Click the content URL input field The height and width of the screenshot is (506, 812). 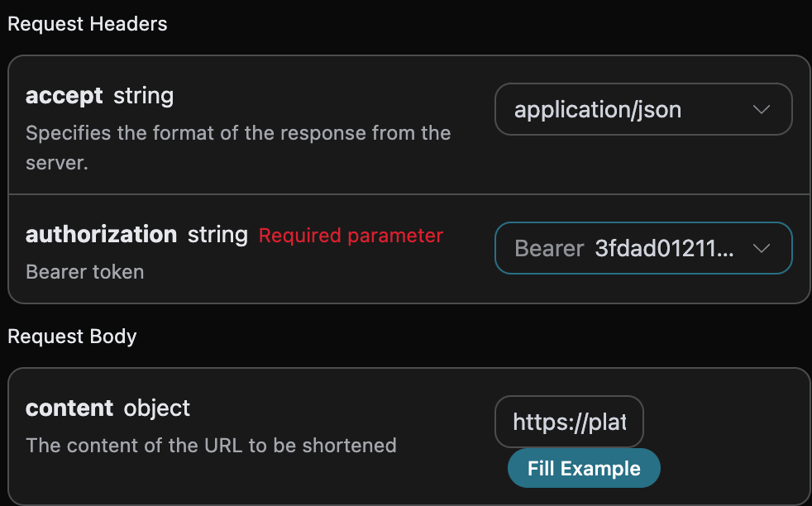(x=569, y=422)
